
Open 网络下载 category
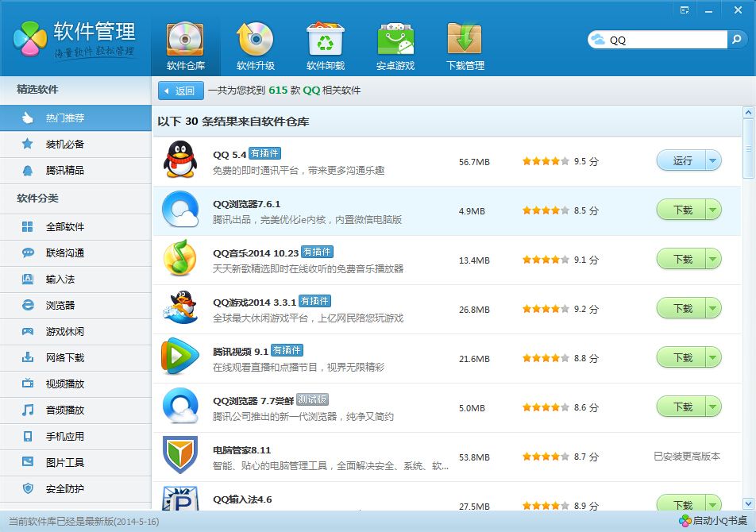pyautogui.click(x=75, y=357)
